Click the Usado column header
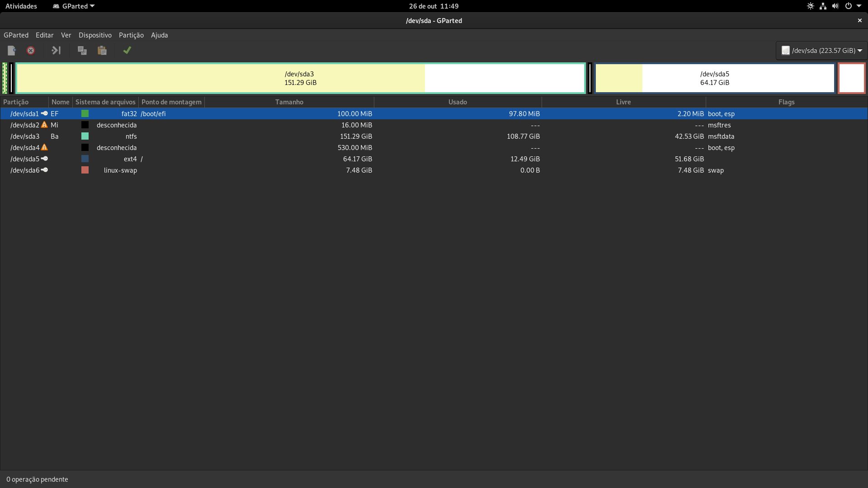Viewport: 868px width, 488px height. 458,102
